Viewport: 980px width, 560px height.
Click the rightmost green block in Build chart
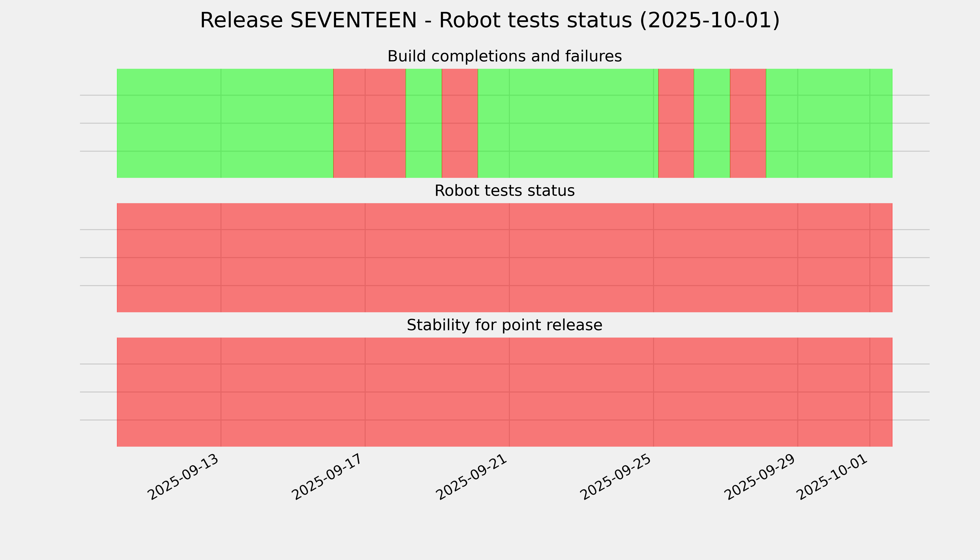click(829, 123)
